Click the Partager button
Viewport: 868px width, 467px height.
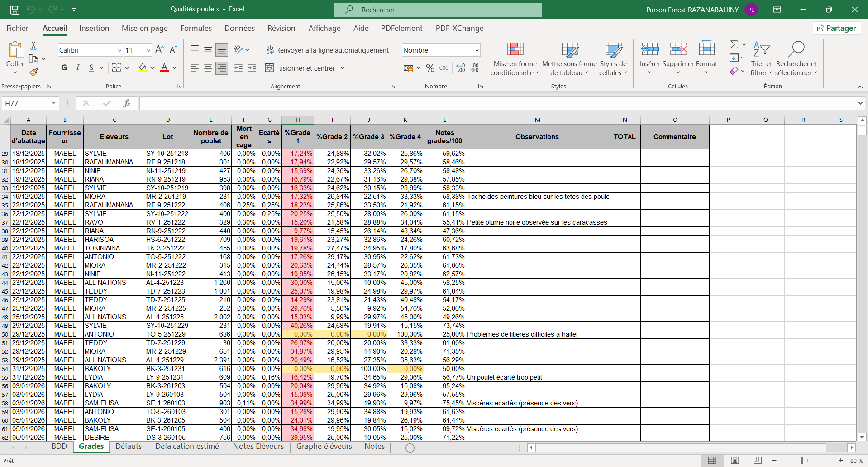(837, 28)
